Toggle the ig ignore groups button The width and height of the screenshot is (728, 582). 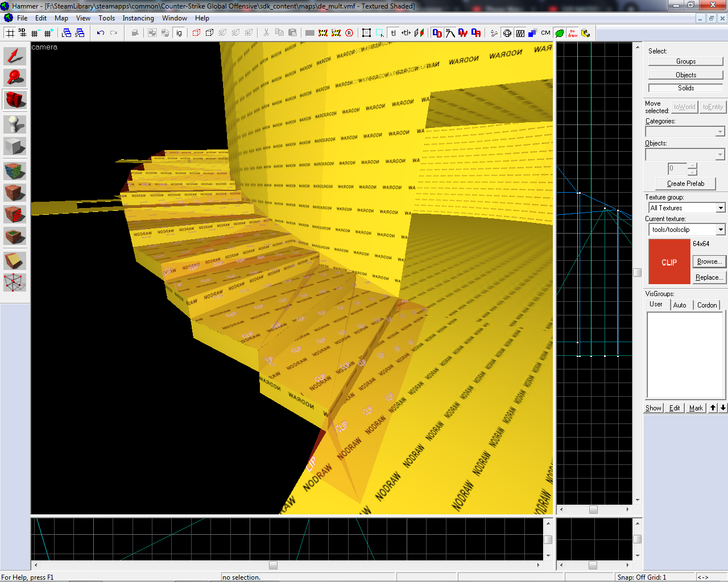[x=179, y=33]
